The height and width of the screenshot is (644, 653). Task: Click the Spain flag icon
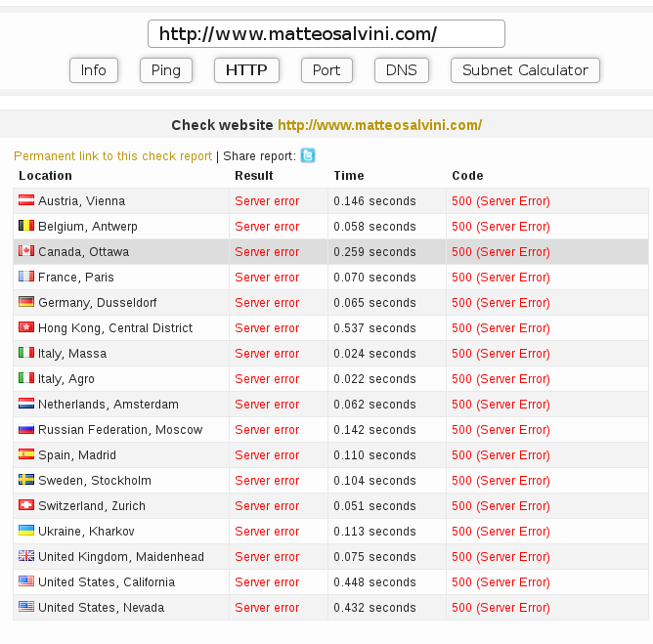26,454
